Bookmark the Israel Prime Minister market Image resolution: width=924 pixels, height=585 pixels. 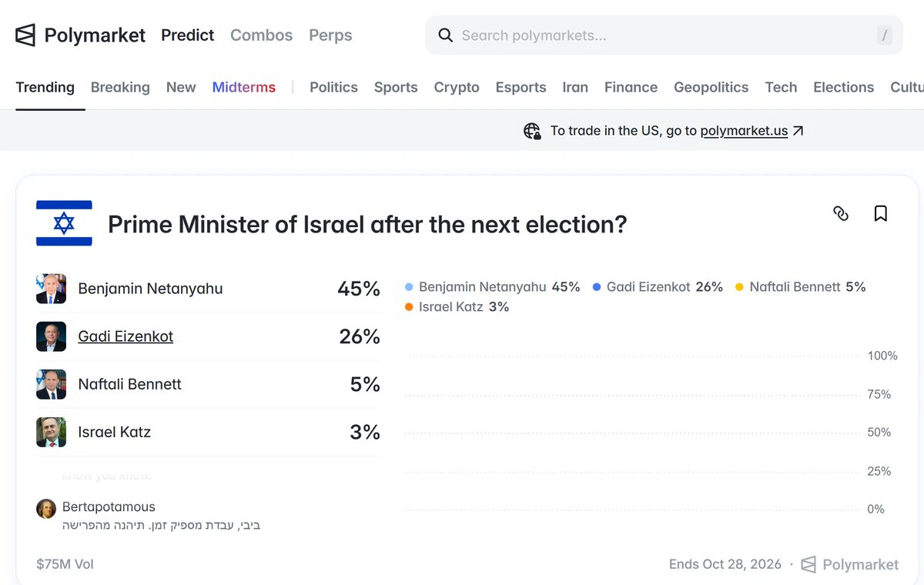pos(881,213)
